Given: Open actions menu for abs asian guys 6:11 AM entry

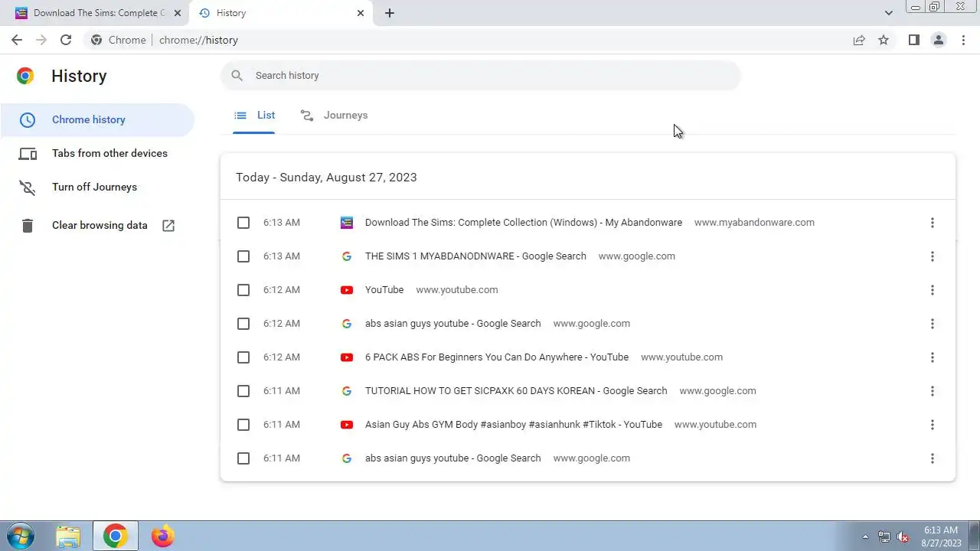Looking at the screenshot, I should (x=932, y=458).
